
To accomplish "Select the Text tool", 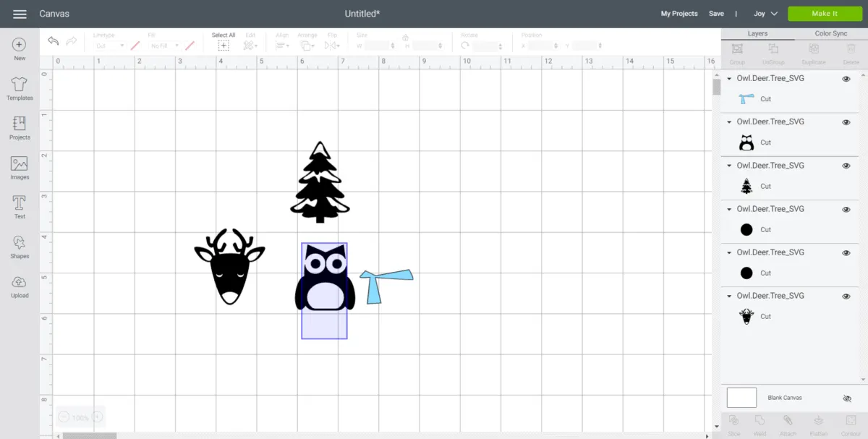I will point(20,207).
